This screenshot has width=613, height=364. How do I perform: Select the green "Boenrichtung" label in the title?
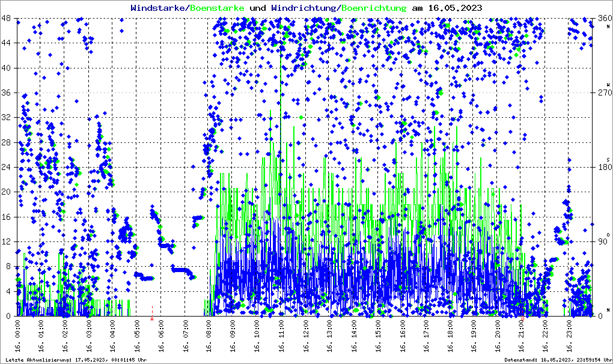(x=374, y=8)
